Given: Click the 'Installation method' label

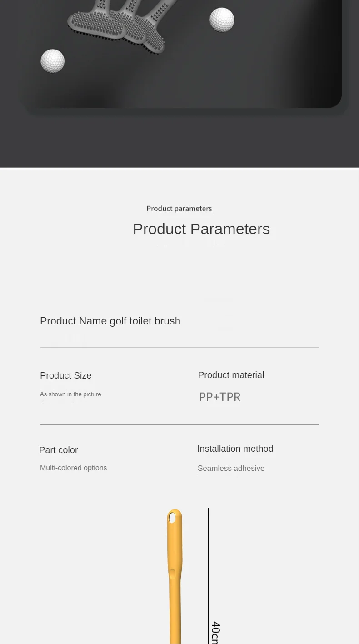Looking at the screenshot, I should 235,449.
